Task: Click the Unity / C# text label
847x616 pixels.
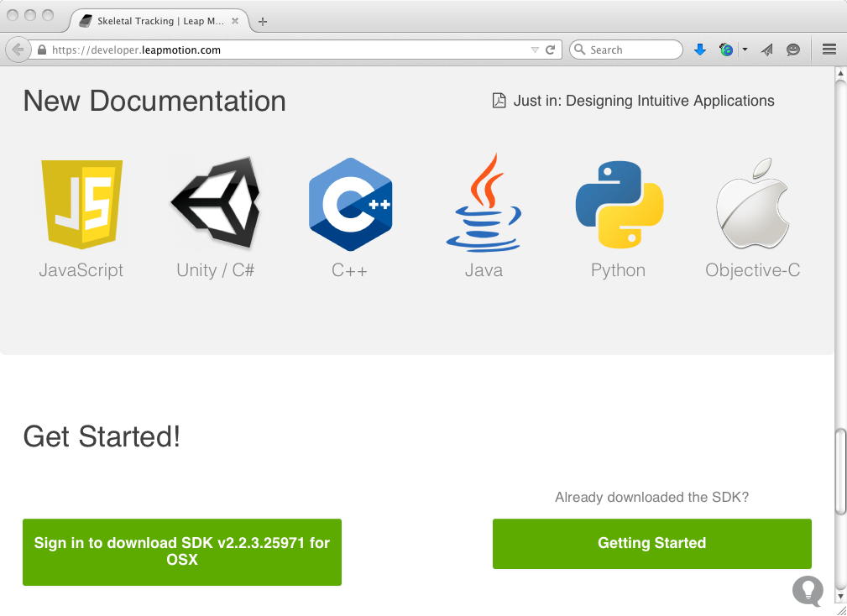Action: tap(216, 270)
